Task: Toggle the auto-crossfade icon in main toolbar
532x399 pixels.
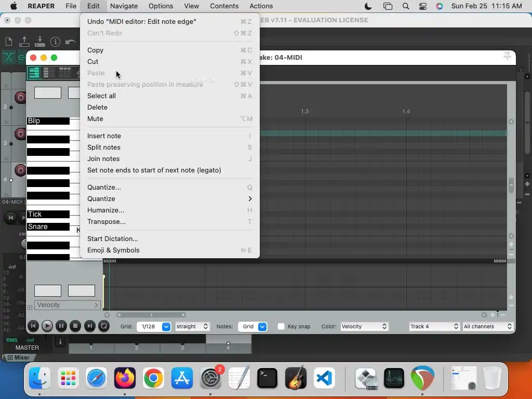Action: pos(8,57)
